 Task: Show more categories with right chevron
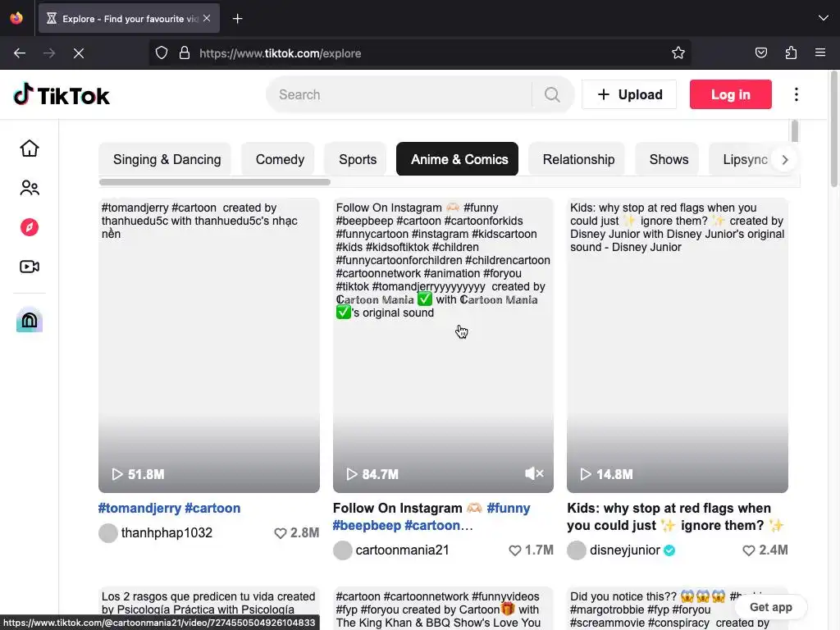(x=785, y=160)
